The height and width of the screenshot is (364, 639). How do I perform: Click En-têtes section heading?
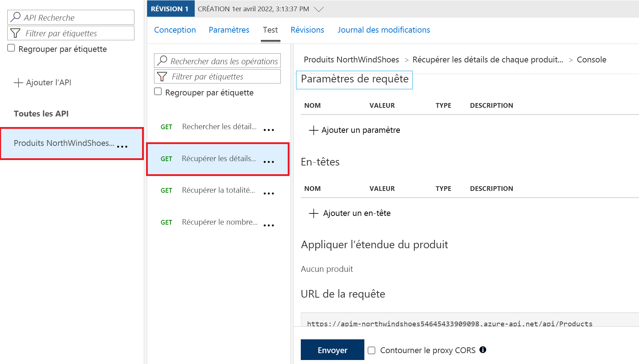pos(320,162)
